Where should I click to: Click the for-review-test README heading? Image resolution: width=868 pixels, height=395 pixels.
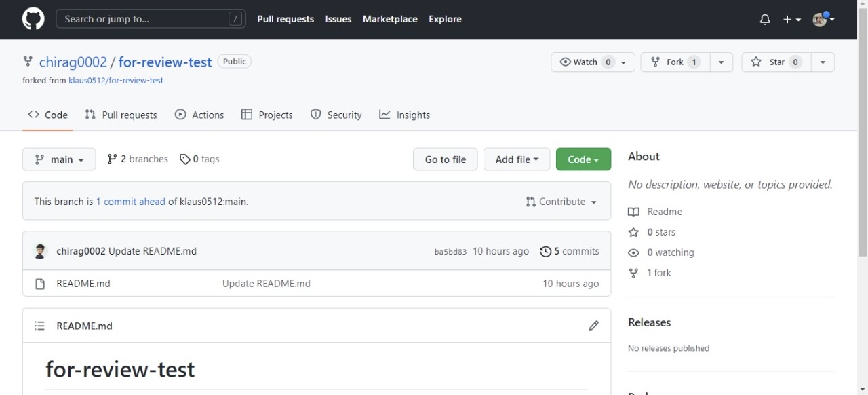(120, 369)
